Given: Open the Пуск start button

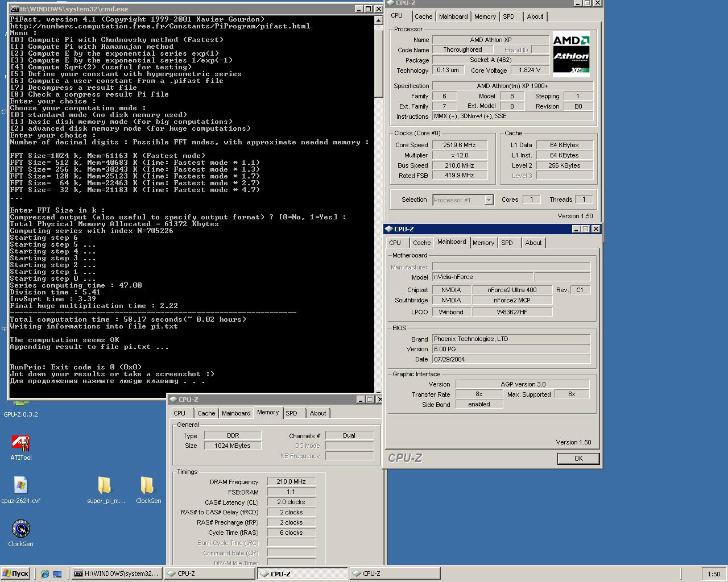Looking at the screenshot, I should click(15, 573).
